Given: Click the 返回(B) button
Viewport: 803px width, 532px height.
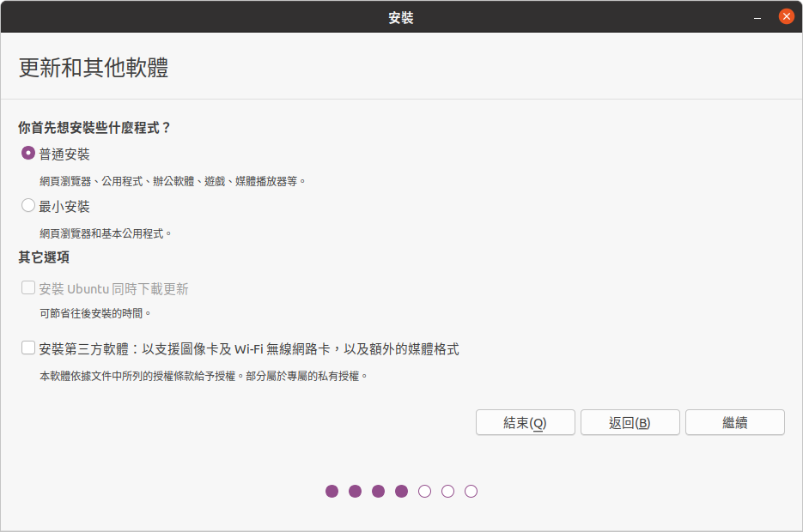Looking at the screenshot, I should click(630, 422).
